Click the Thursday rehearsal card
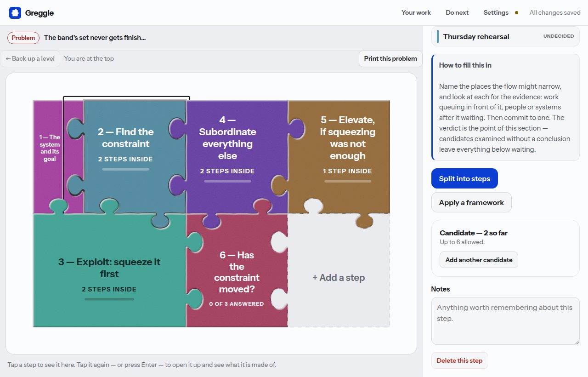The height and width of the screenshot is (377, 588). pos(505,36)
